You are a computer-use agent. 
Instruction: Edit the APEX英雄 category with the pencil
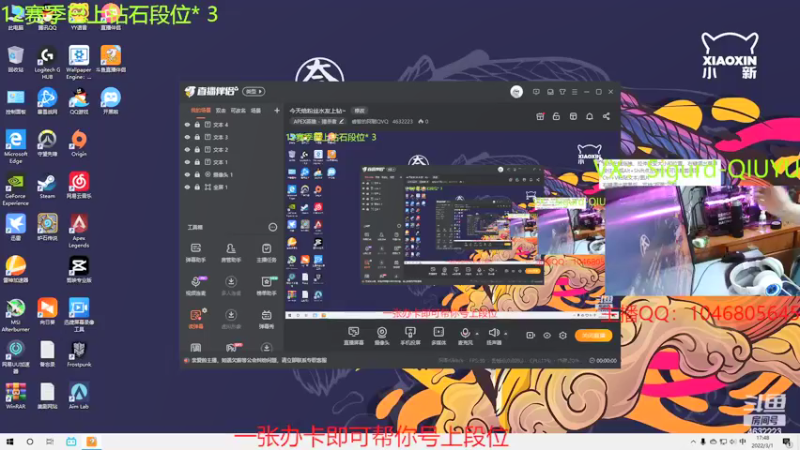pyautogui.click(x=341, y=122)
